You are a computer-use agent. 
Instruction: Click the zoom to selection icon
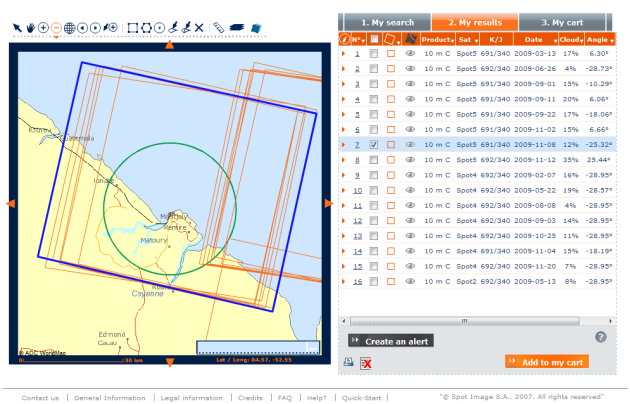click(110, 28)
